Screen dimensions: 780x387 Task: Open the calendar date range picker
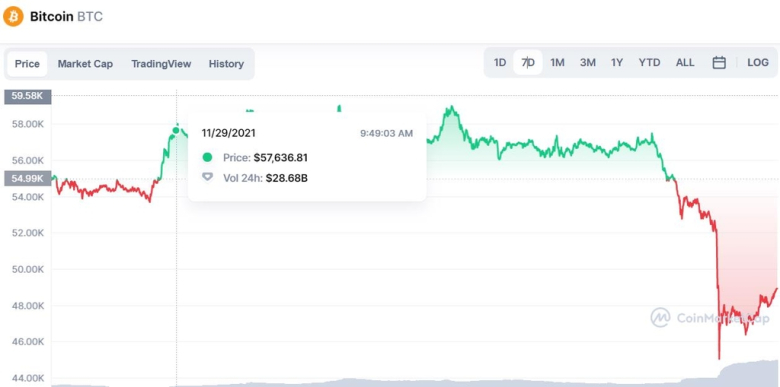click(719, 63)
